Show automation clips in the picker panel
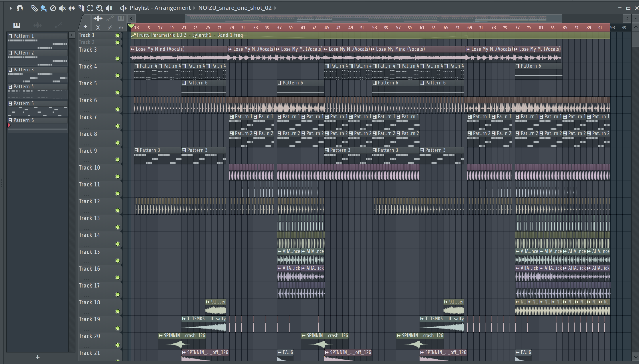The image size is (639, 364). 59,25
